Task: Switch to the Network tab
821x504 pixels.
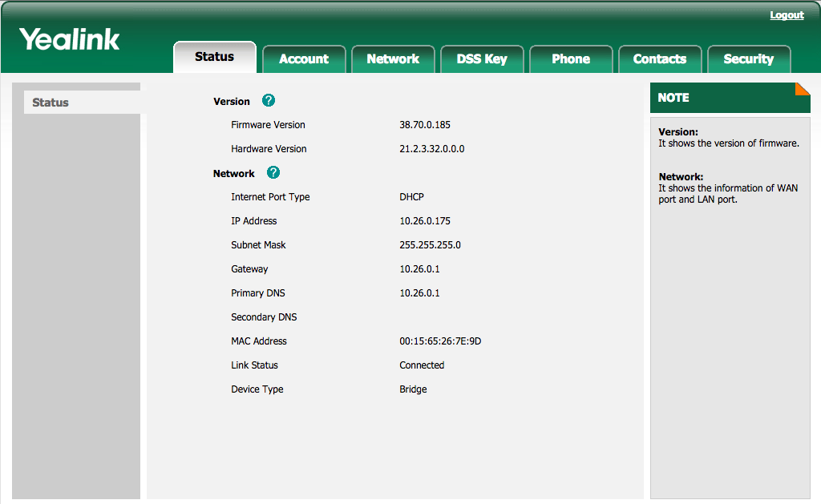Action: [393, 59]
